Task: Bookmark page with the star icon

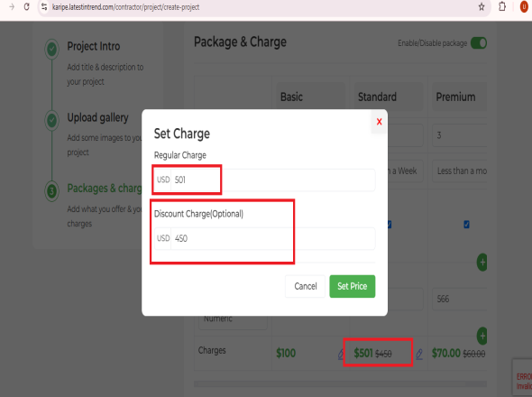Action: tap(482, 7)
